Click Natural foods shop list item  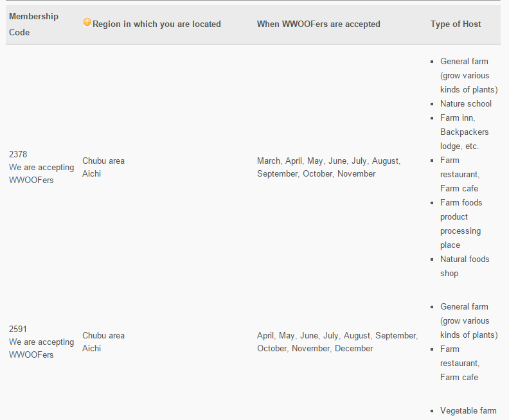pos(465,267)
